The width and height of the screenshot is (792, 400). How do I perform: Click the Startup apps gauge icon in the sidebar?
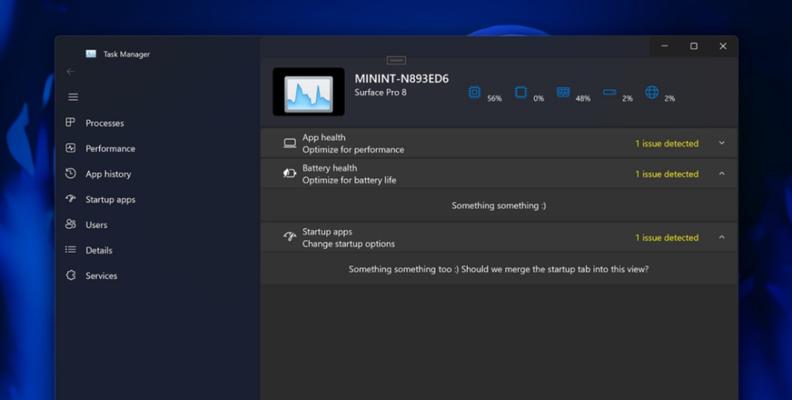click(x=71, y=198)
